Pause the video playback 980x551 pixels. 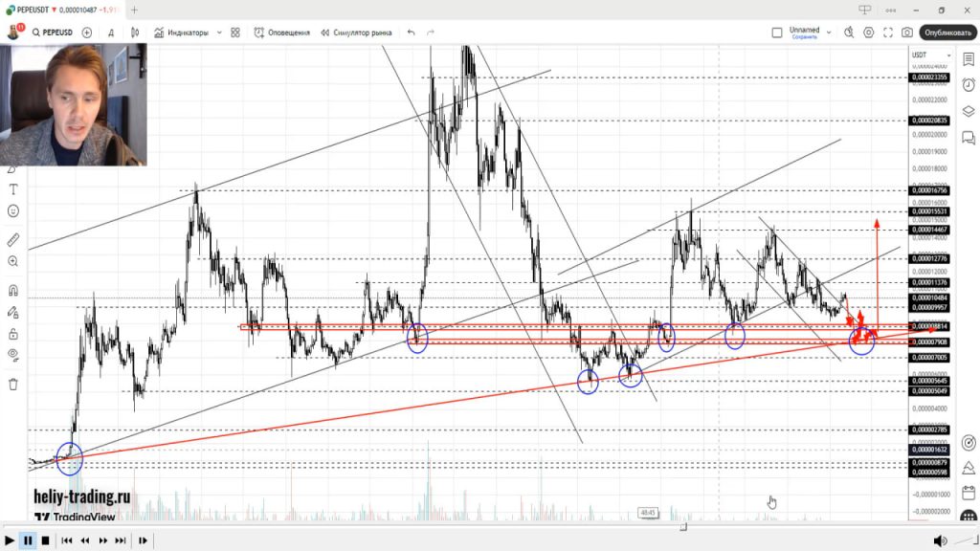tap(28, 540)
